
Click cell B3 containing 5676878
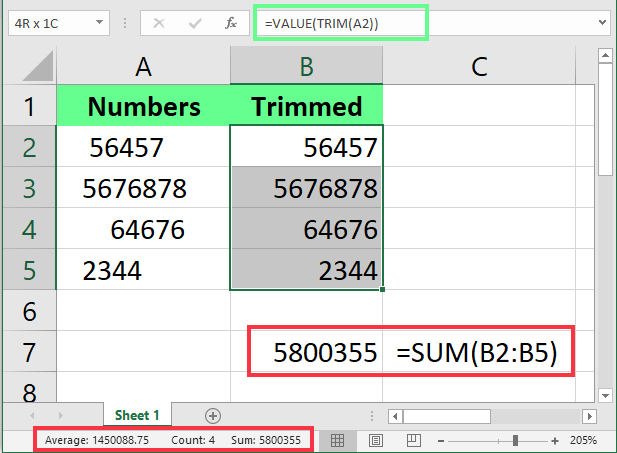pos(307,188)
